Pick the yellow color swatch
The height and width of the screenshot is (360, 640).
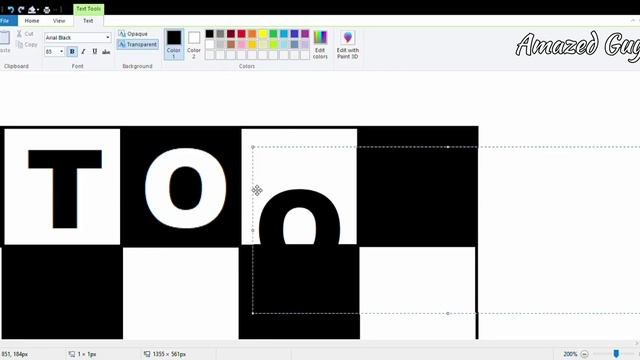click(x=263, y=34)
